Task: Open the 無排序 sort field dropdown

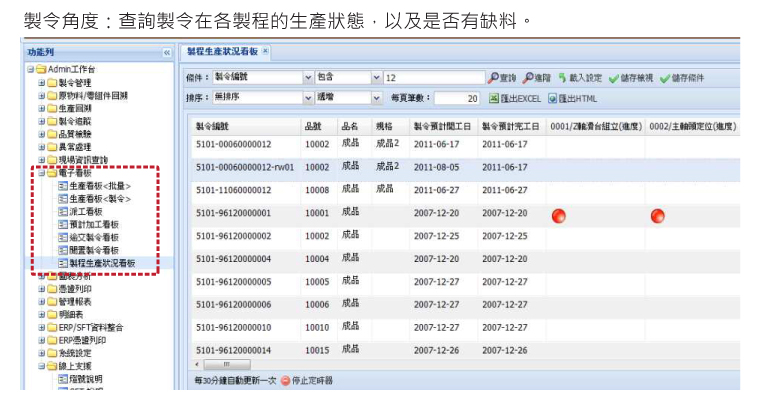Action: 307,98
